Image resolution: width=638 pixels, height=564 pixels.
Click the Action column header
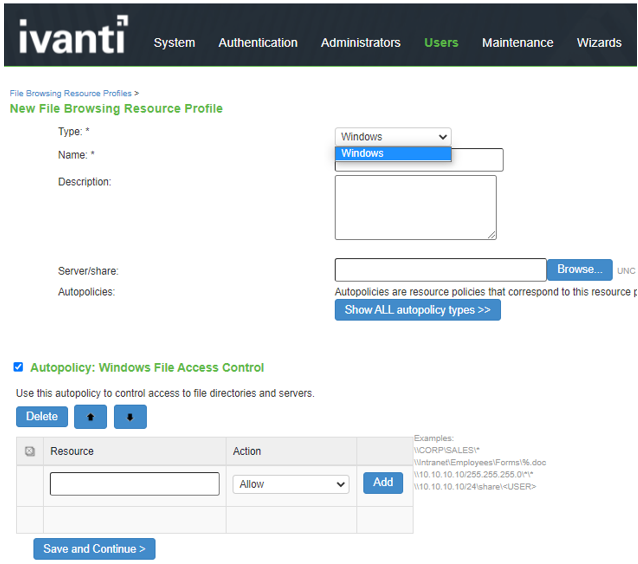[x=247, y=451]
